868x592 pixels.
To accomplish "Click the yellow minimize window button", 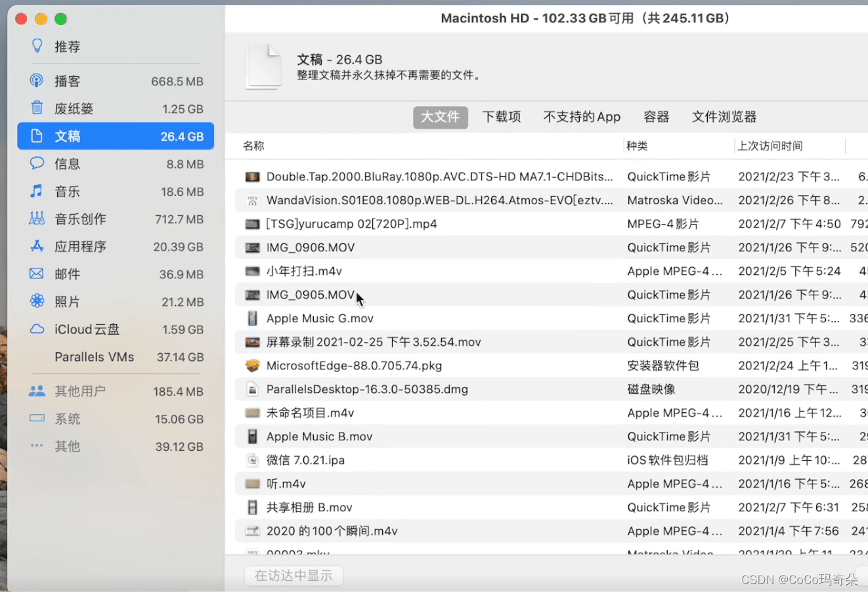I will click(41, 18).
